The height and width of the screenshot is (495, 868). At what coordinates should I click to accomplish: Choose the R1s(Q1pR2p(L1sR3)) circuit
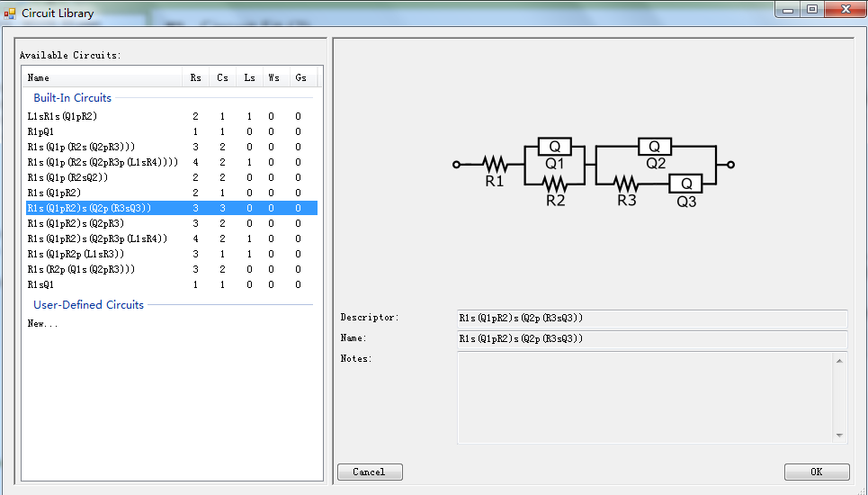(x=76, y=254)
